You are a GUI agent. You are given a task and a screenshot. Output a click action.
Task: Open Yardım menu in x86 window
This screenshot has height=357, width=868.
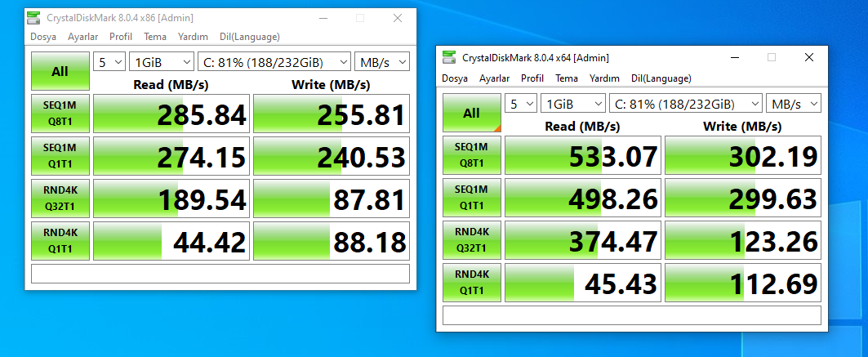(x=194, y=37)
